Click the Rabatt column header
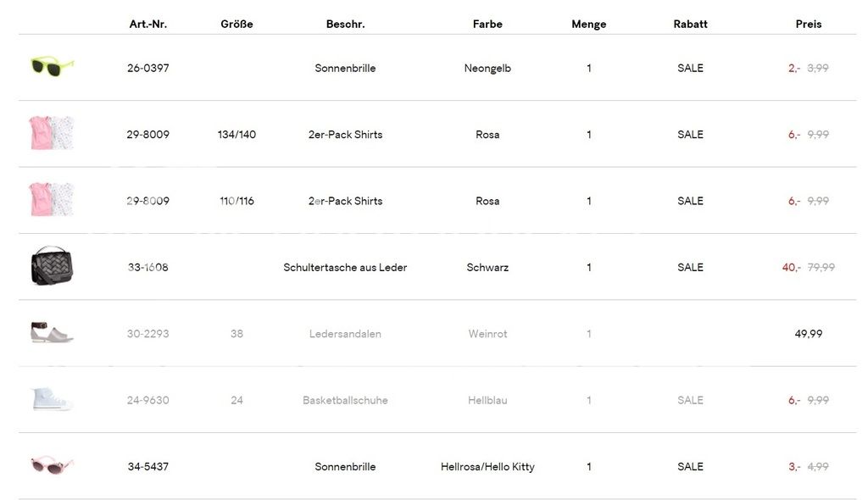 (690, 24)
